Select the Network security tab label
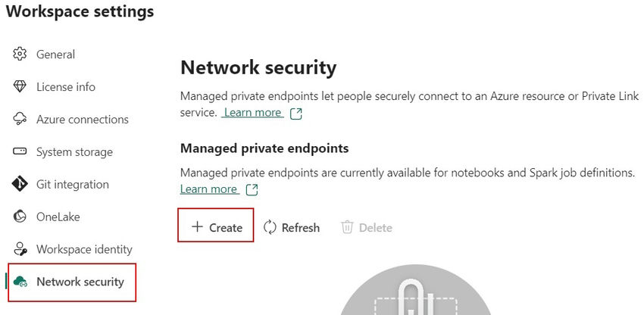Screen dimensions: 644x315 pos(80,282)
